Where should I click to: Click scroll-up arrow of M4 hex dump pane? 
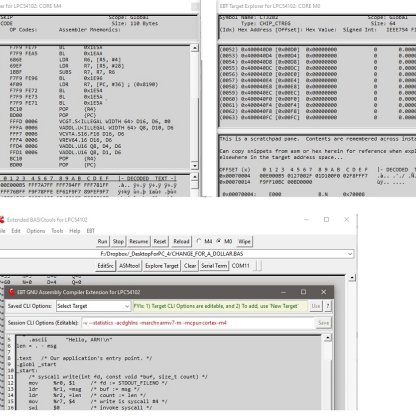tap(195, 177)
